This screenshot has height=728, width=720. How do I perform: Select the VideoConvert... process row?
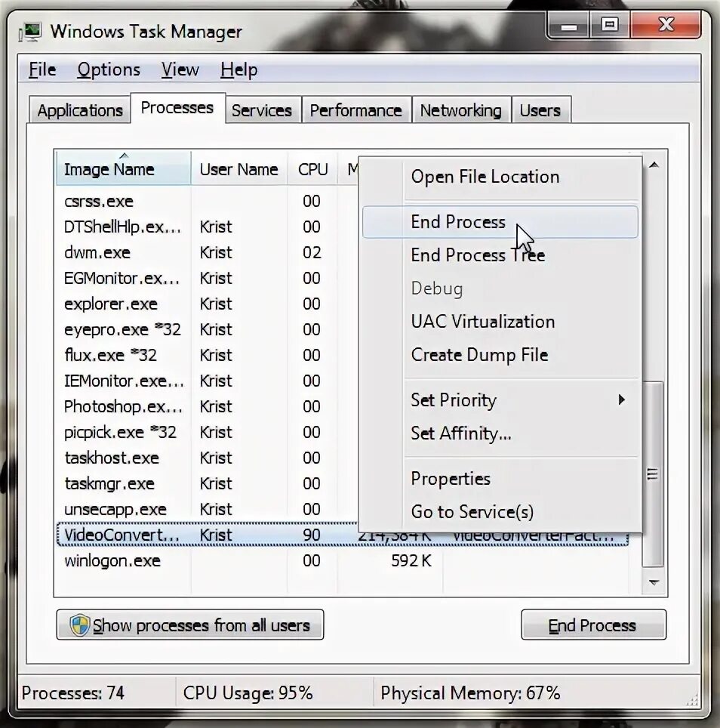coord(343,535)
